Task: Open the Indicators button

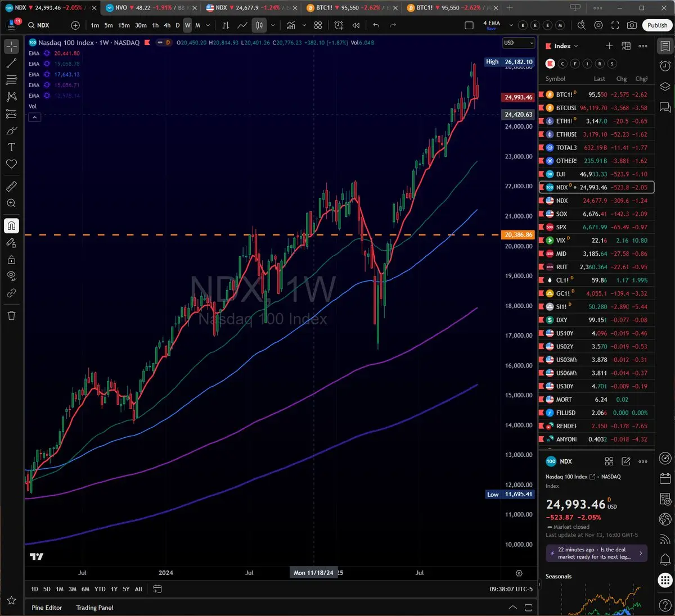Action: (x=291, y=25)
